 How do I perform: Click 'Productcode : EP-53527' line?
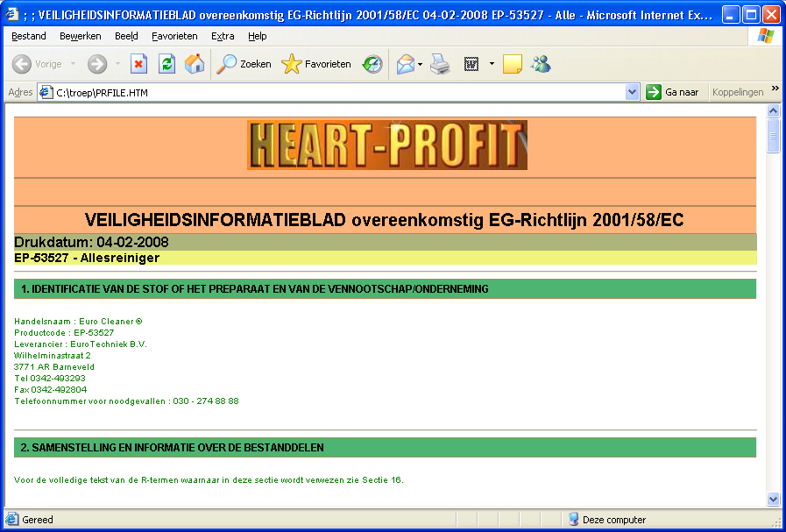(x=64, y=333)
